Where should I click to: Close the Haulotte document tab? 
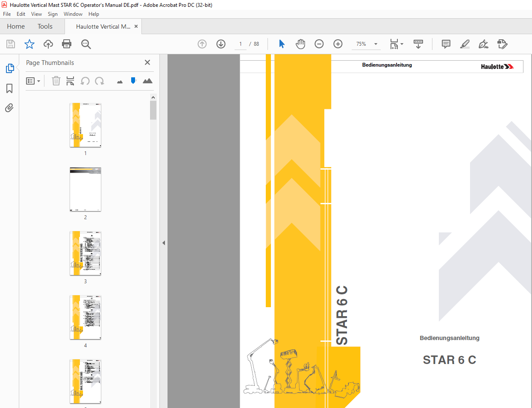136,26
